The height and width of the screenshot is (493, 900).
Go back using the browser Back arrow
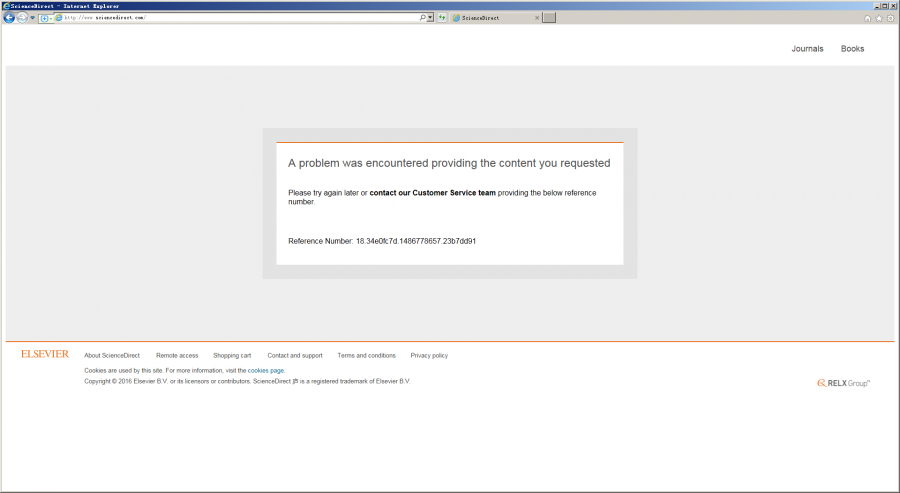9,18
